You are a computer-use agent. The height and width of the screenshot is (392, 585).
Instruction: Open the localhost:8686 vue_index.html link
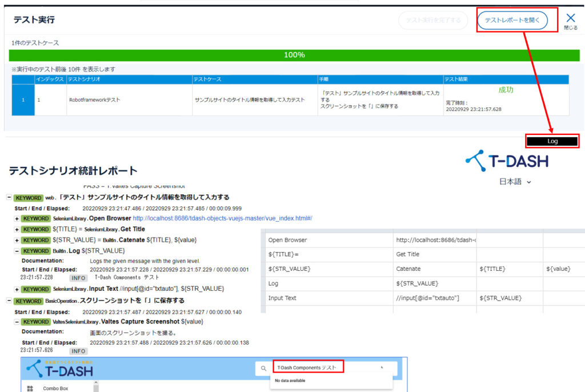tap(222, 218)
